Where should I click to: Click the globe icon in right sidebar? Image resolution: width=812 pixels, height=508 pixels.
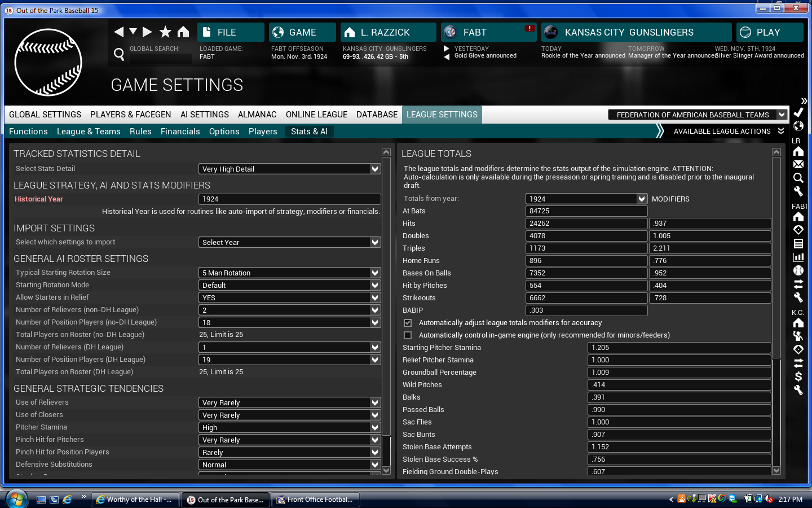pos(798,126)
